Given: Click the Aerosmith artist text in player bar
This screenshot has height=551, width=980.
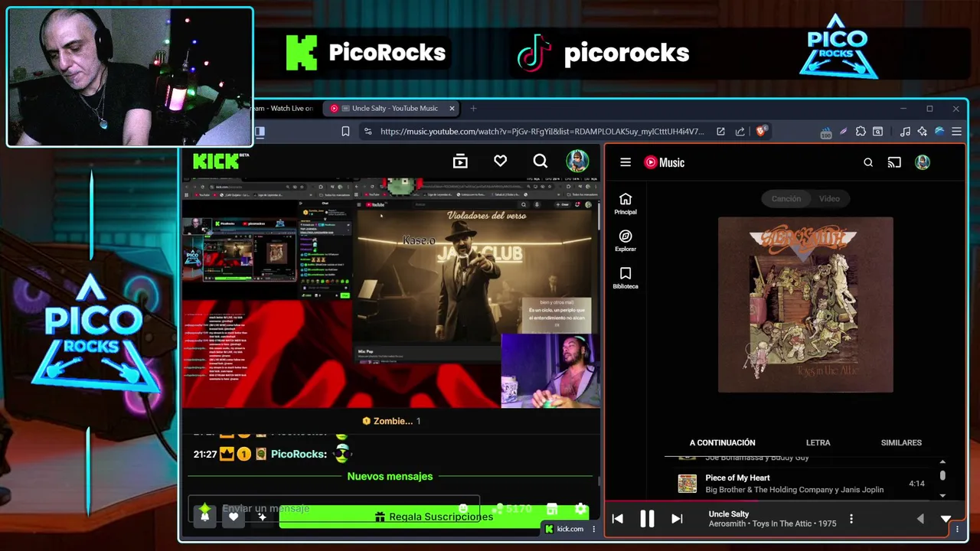Looking at the screenshot, I should click(x=727, y=524).
